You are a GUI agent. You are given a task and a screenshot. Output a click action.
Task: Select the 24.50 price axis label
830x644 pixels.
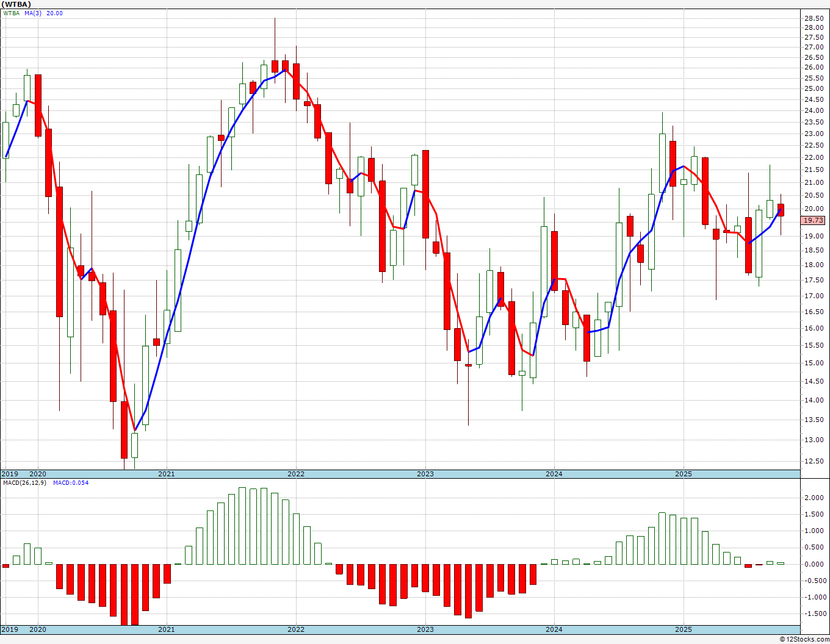[814, 99]
